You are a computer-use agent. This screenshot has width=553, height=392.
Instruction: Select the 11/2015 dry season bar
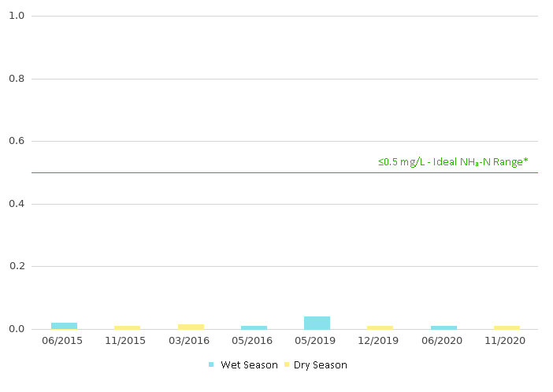point(127,327)
